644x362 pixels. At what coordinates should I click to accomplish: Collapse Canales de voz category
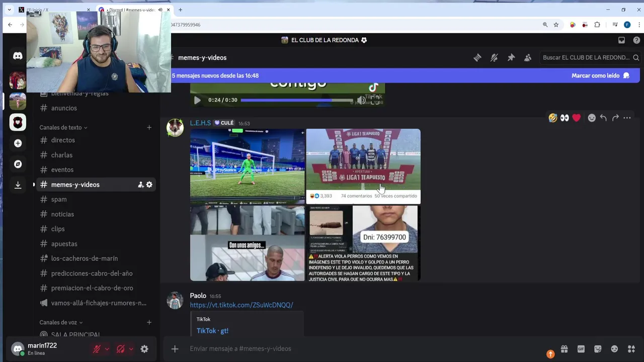click(61, 322)
